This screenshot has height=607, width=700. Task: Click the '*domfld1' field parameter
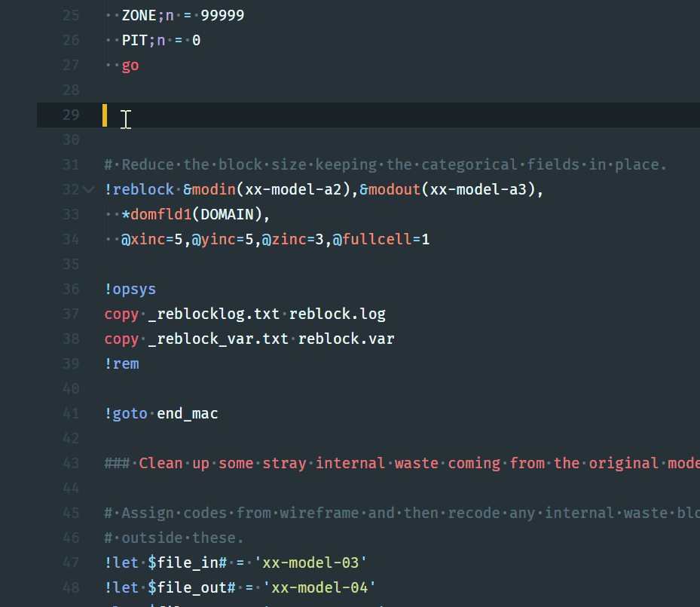(156, 214)
